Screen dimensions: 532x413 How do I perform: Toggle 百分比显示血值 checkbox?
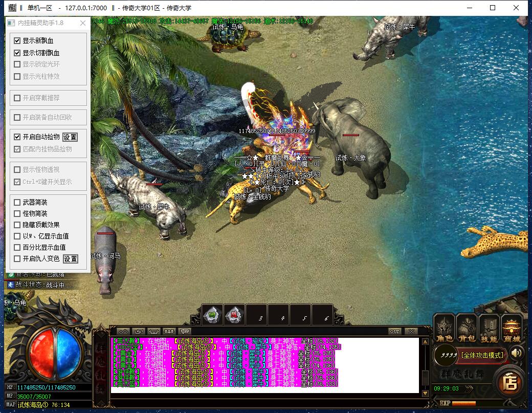(x=17, y=247)
